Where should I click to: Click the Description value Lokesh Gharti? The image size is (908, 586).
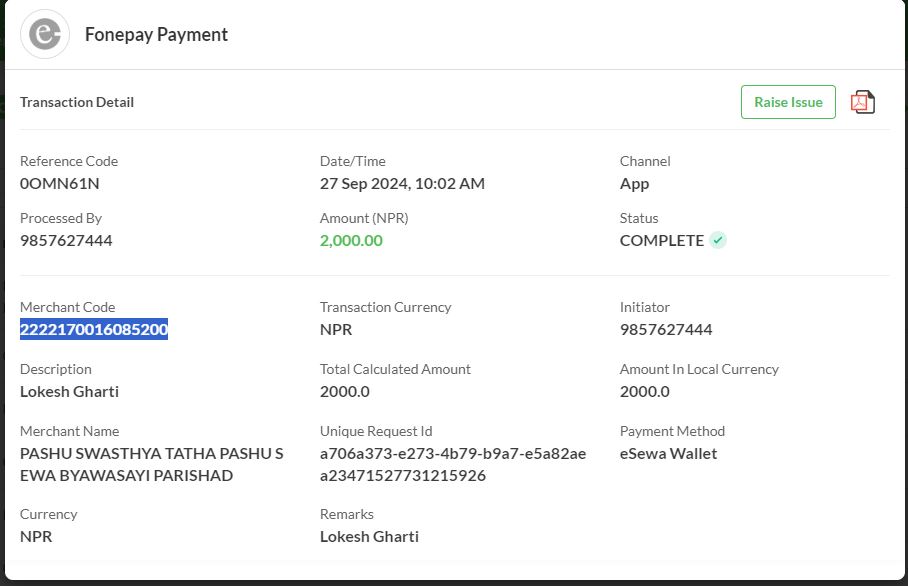(x=69, y=391)
